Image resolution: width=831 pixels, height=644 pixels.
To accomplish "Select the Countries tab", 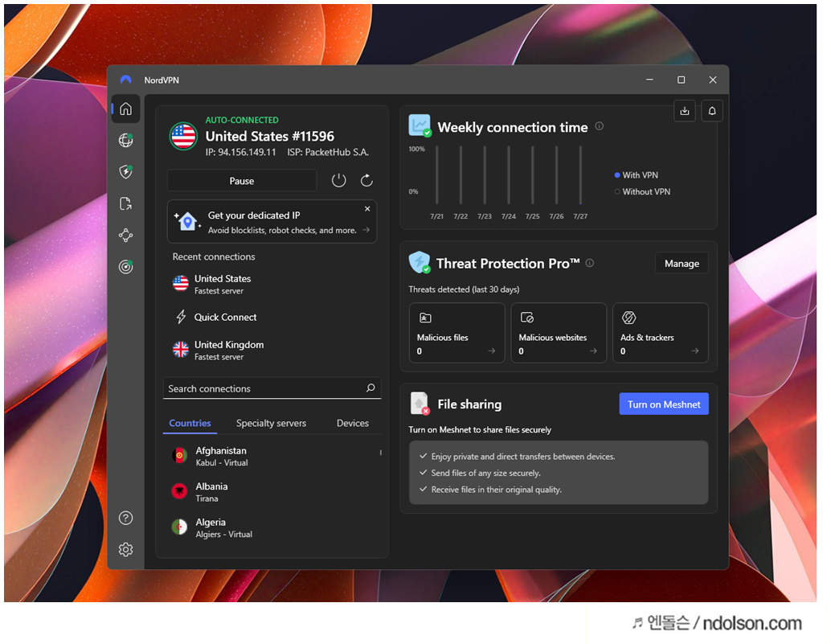I will (190, 423).
